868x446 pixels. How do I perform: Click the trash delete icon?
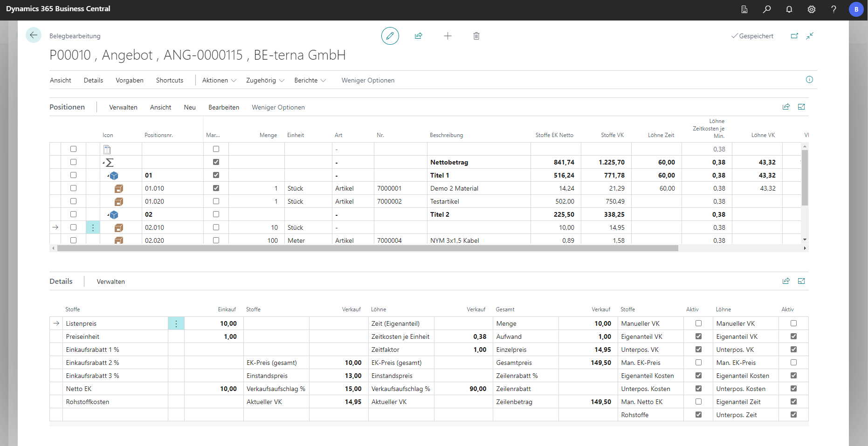coord(476,36)
